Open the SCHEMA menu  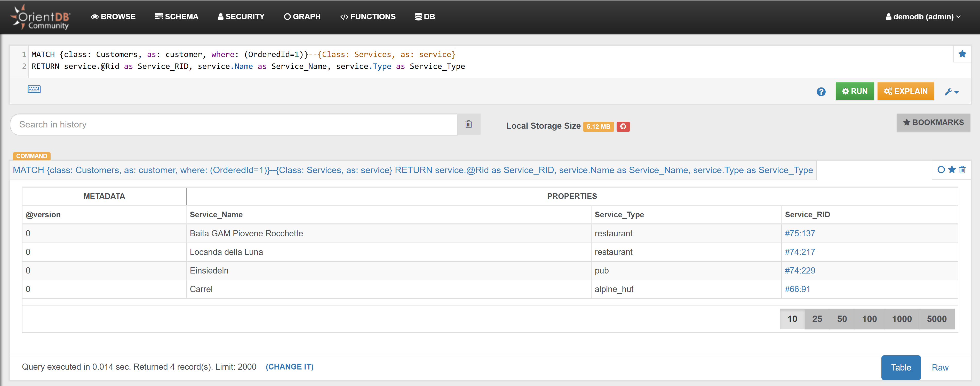[177, 17]
